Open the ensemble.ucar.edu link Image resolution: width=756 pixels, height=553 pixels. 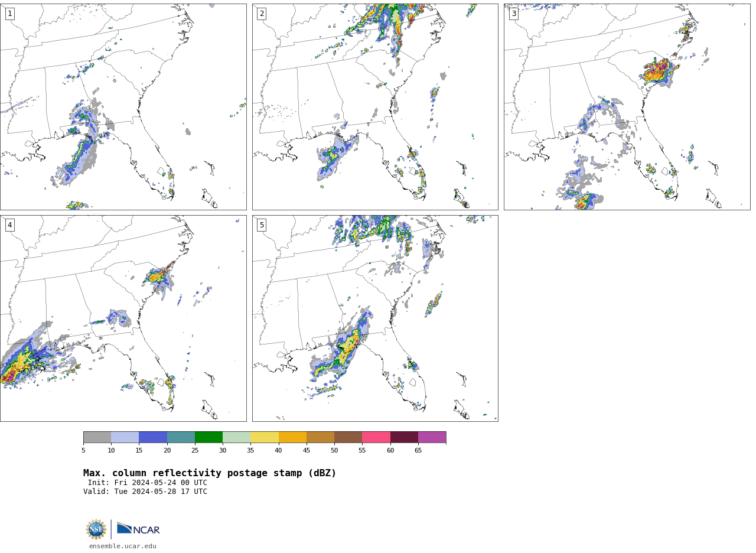[x=123, y=547]
